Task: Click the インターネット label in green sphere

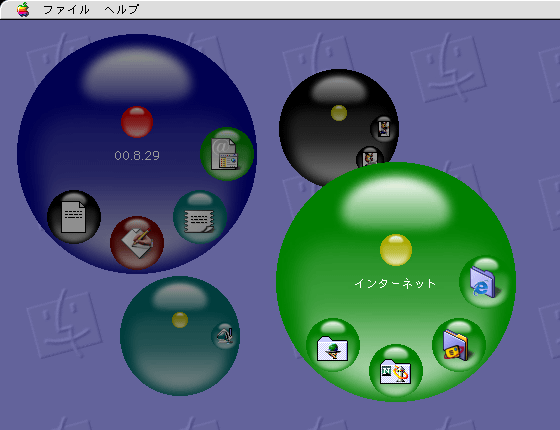Action: pos(395,284)
